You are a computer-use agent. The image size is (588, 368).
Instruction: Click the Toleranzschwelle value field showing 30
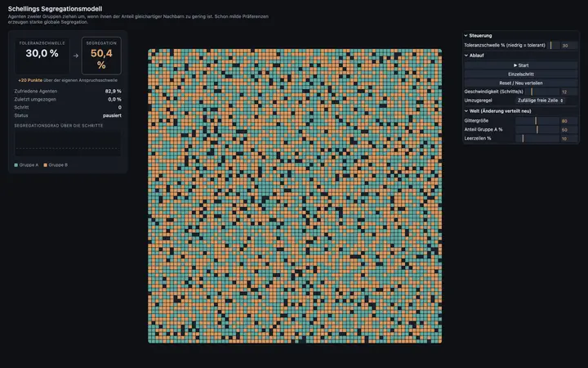point(569,46)
